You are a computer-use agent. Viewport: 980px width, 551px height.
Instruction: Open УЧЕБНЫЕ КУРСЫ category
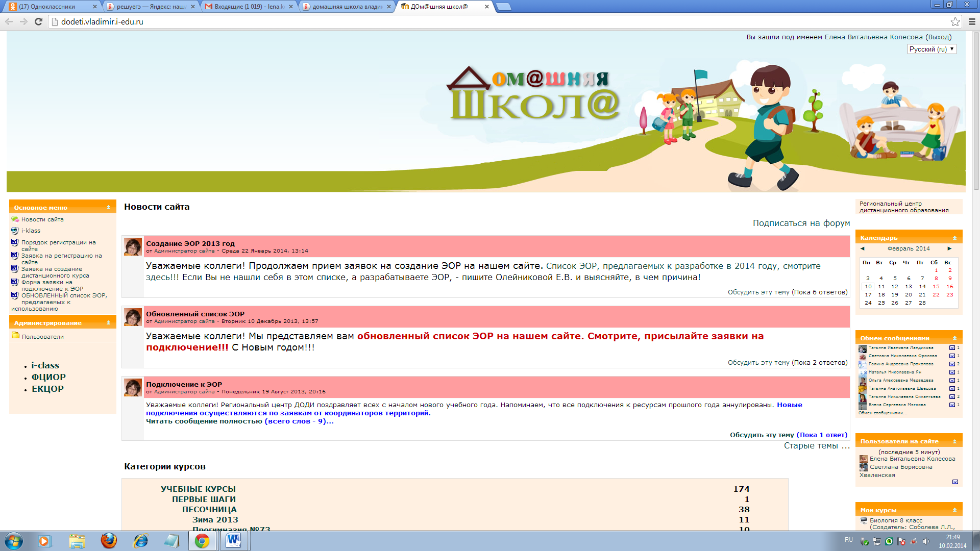pos(198,489)
